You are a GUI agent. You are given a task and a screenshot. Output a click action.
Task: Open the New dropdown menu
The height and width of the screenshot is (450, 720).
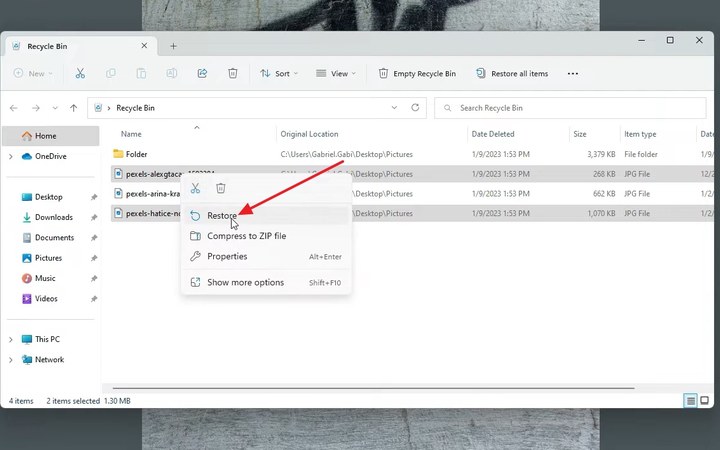click(33, 73)
